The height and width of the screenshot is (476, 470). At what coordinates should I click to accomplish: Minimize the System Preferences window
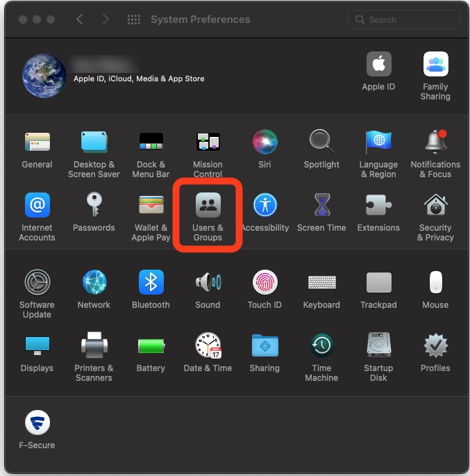[x=37, y=19]
